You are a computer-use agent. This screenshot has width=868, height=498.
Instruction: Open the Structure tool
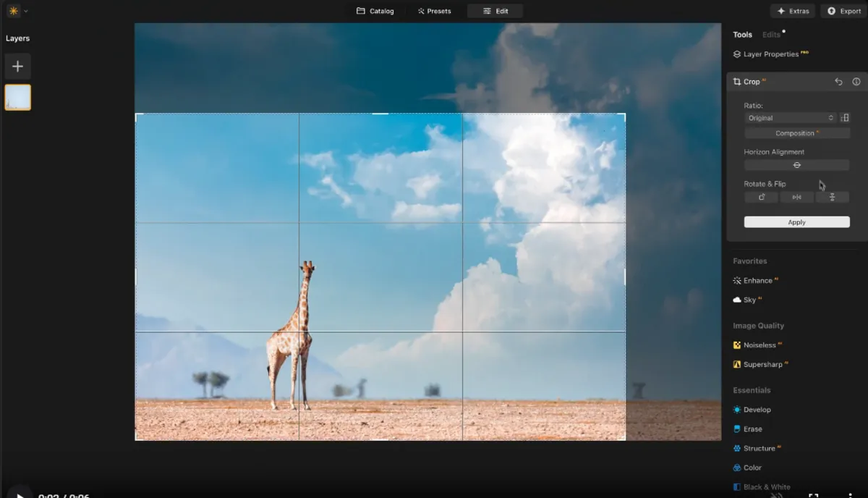click(758, 448)
